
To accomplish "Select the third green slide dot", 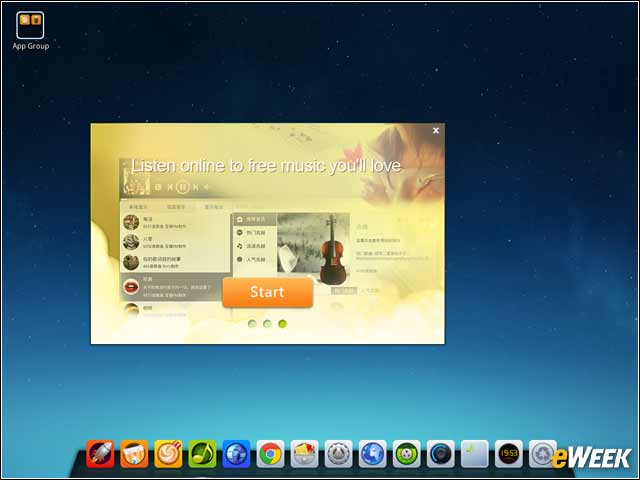I will coord(282,324).
